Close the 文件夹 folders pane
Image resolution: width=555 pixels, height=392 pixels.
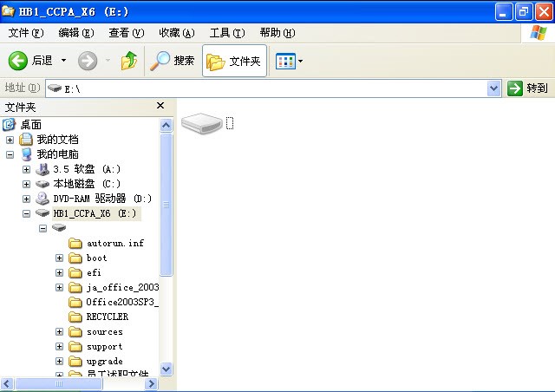point(160,106)
